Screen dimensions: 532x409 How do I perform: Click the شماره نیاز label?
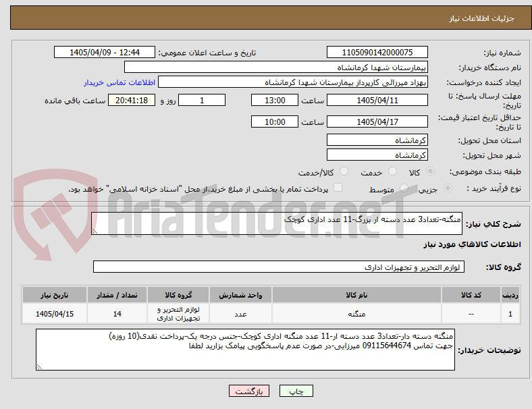coord(502,53)
